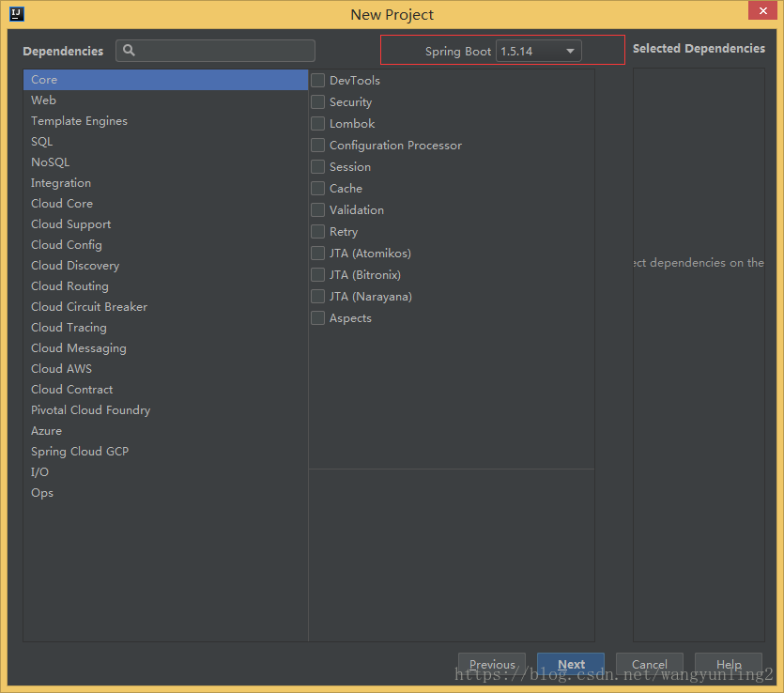Viewport: 784px width, 693px height.
Task: Select the Core category
Action: coord(165,80)
